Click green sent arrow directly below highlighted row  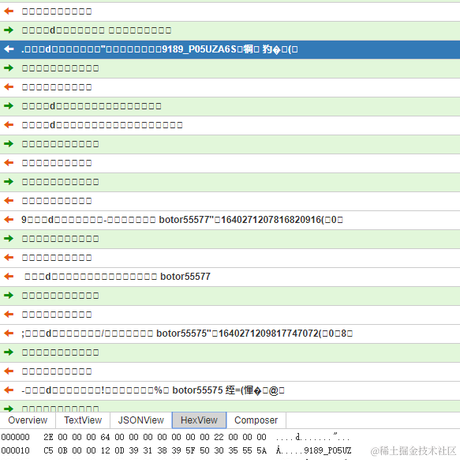click(x=9, y=68)
